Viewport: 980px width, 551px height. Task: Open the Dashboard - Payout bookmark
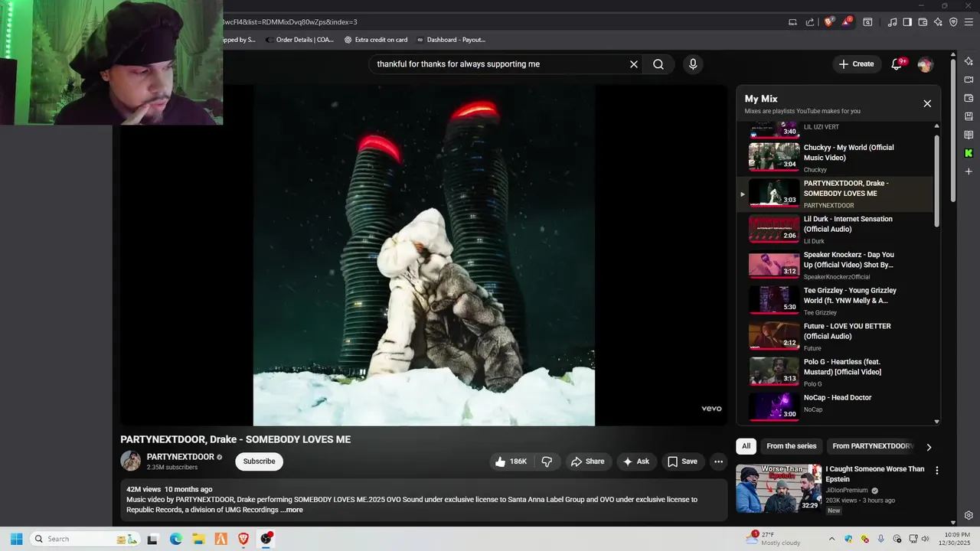pos(451,40)
